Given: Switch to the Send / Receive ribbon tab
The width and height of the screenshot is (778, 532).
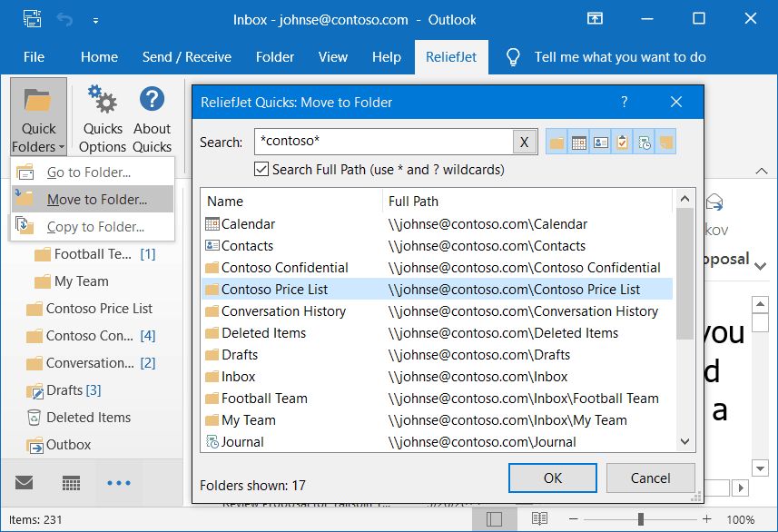Looking at the screenshot, I should (x=187, y=57).
